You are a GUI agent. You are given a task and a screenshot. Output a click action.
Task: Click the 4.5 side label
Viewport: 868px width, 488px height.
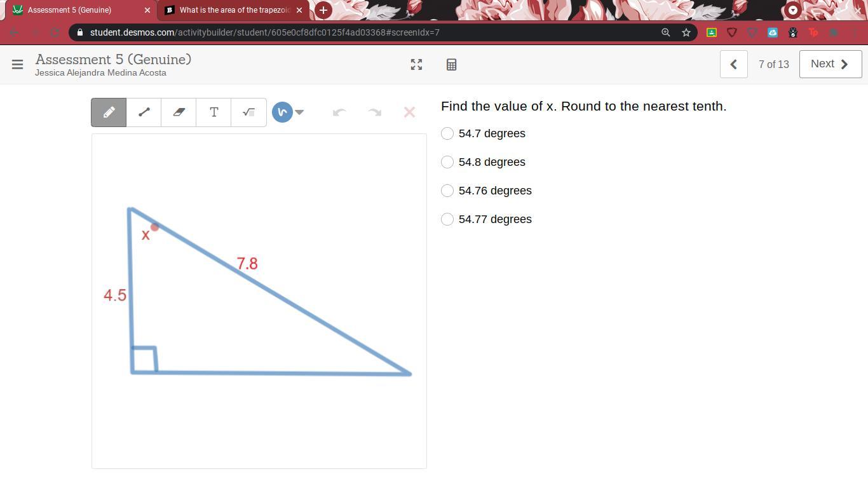tap(115, 295)
